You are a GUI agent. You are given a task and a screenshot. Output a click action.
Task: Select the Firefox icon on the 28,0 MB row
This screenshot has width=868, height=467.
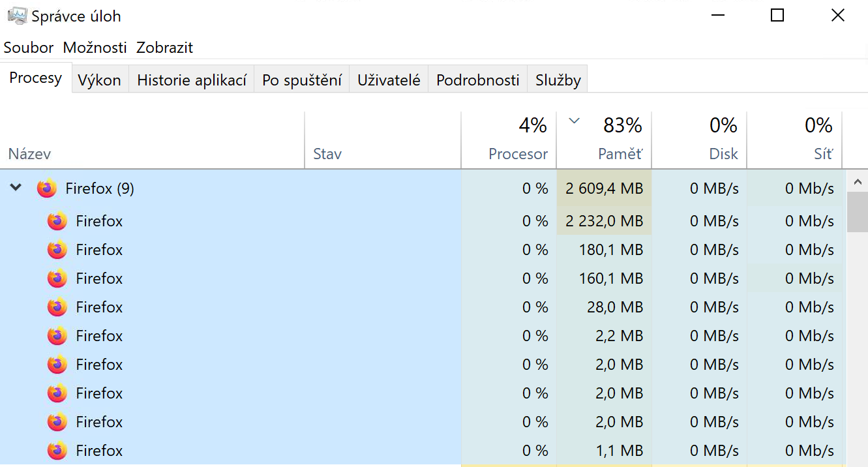57,307
